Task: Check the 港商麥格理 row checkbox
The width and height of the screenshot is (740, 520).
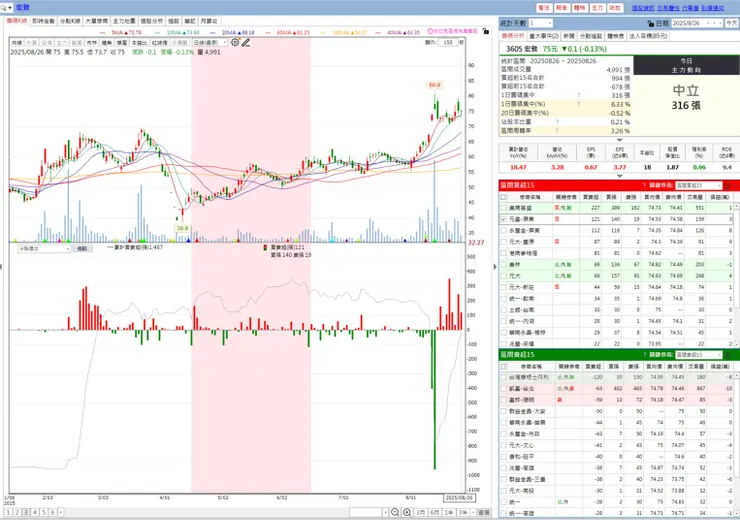Action: (504, 253)
